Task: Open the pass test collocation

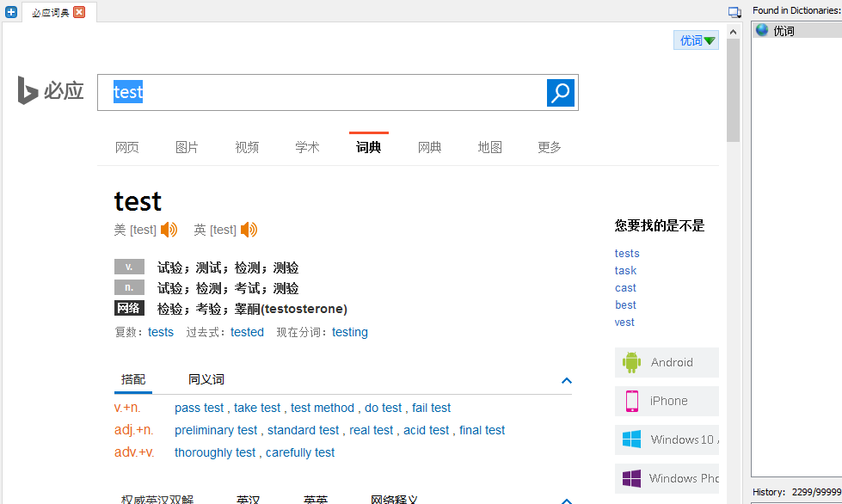Action: tap(200, 408)
